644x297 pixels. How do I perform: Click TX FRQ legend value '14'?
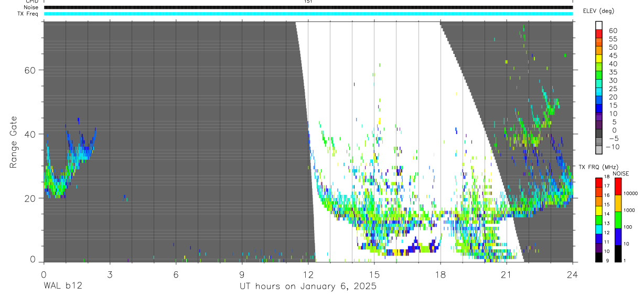pyautogui.click(x=607, y=214)
